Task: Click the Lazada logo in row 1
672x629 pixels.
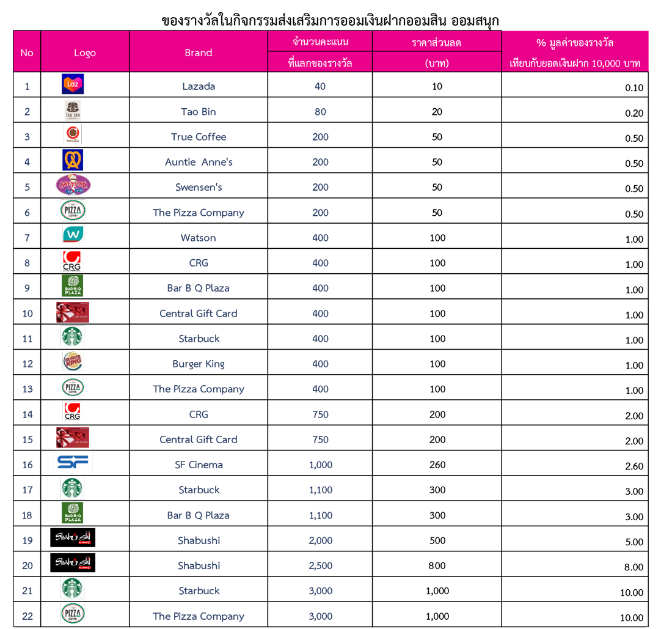Action: [x=73, y=84]
